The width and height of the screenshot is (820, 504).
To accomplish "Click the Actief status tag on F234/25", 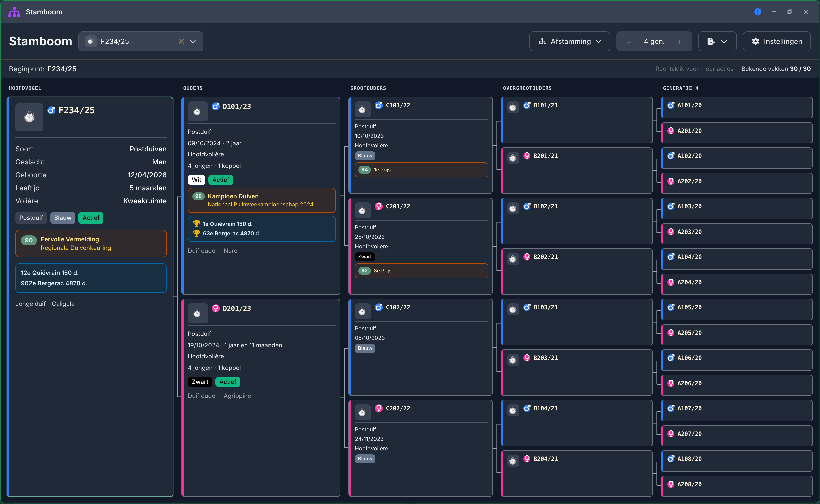I will pos(91,218).
